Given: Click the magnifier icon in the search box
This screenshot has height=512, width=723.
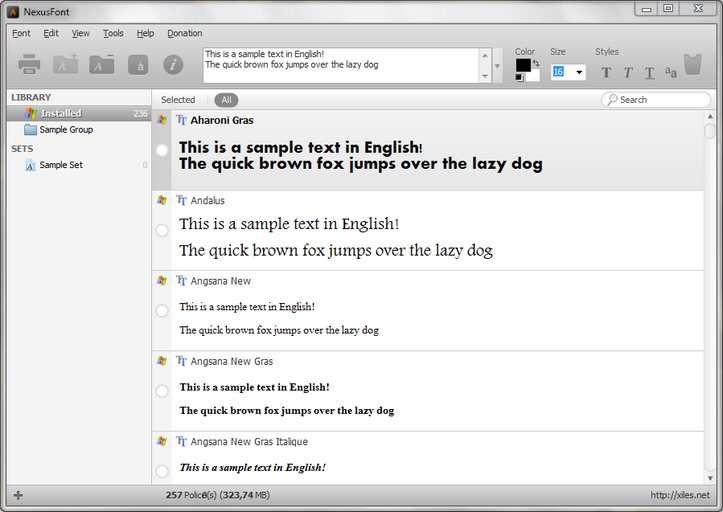Looking at the screenshot, I should [612, 99].
